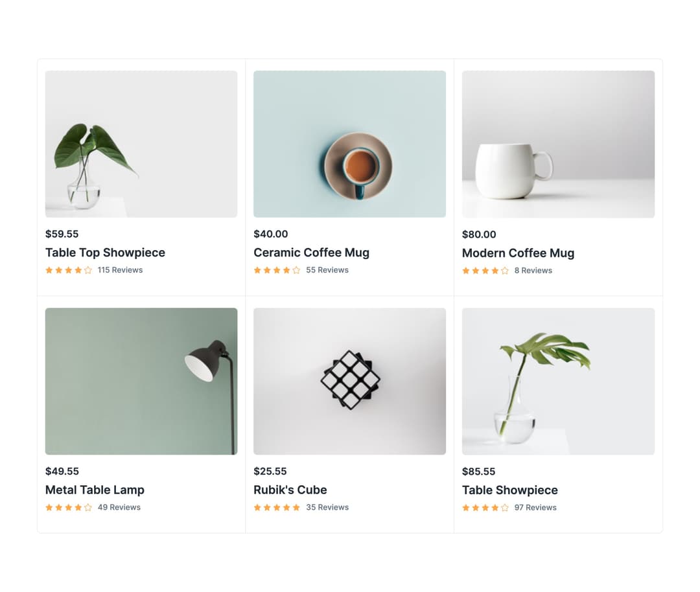Click the $80.00 price label

click(478, 234)
